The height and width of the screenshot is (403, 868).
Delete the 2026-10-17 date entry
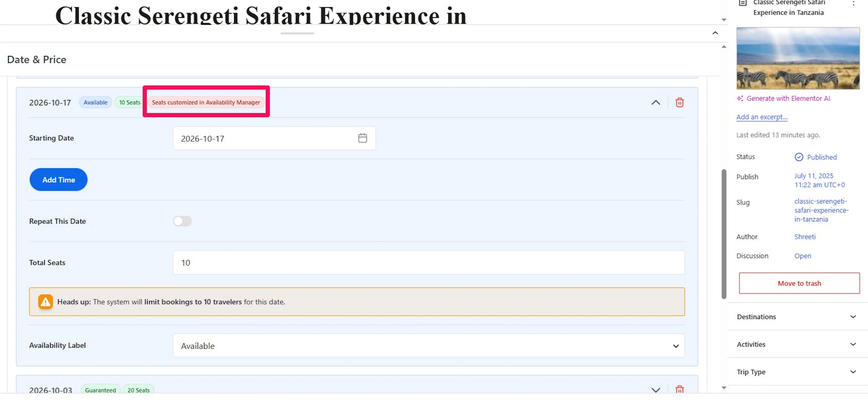click(679, 102)
